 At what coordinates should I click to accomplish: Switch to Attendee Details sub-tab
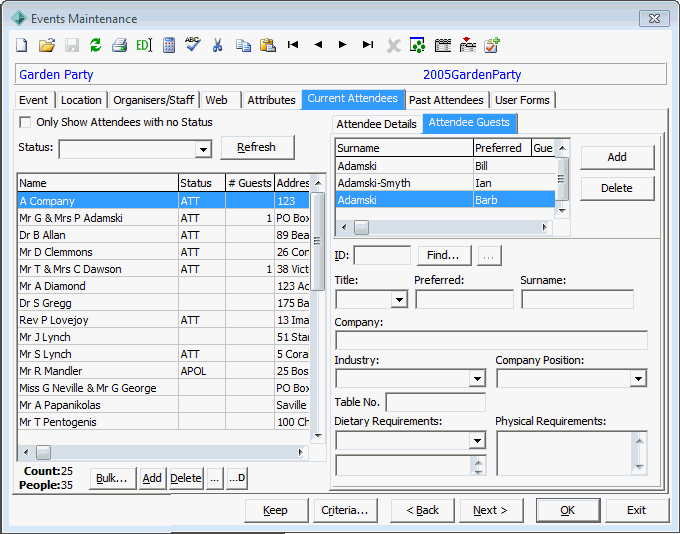[x=376, y=124]
